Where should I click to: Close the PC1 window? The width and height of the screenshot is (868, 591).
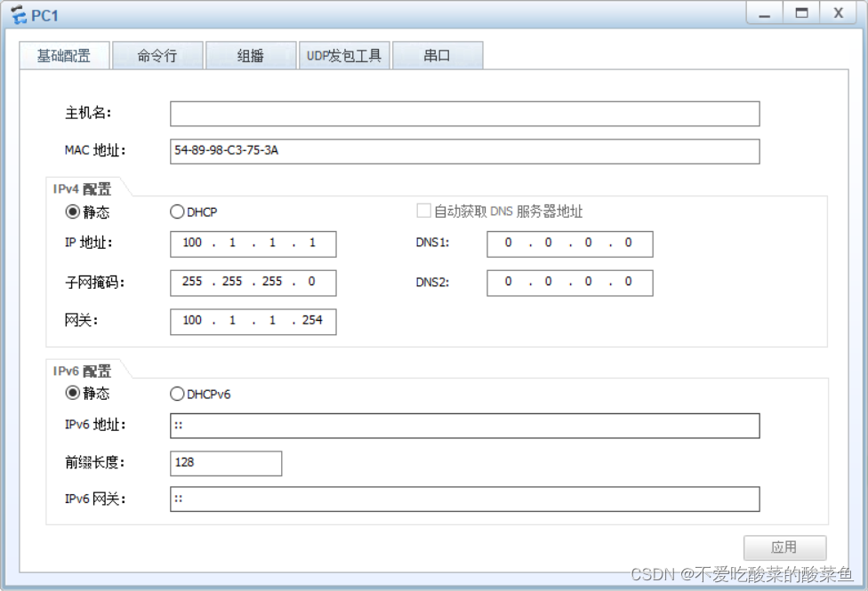(838, 13)
